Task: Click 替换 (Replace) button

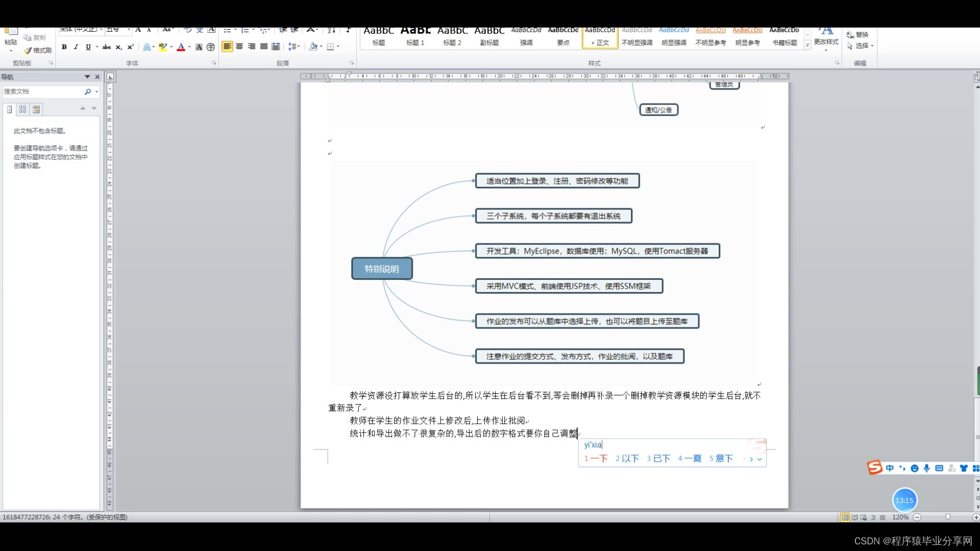Action: (857, 35)
